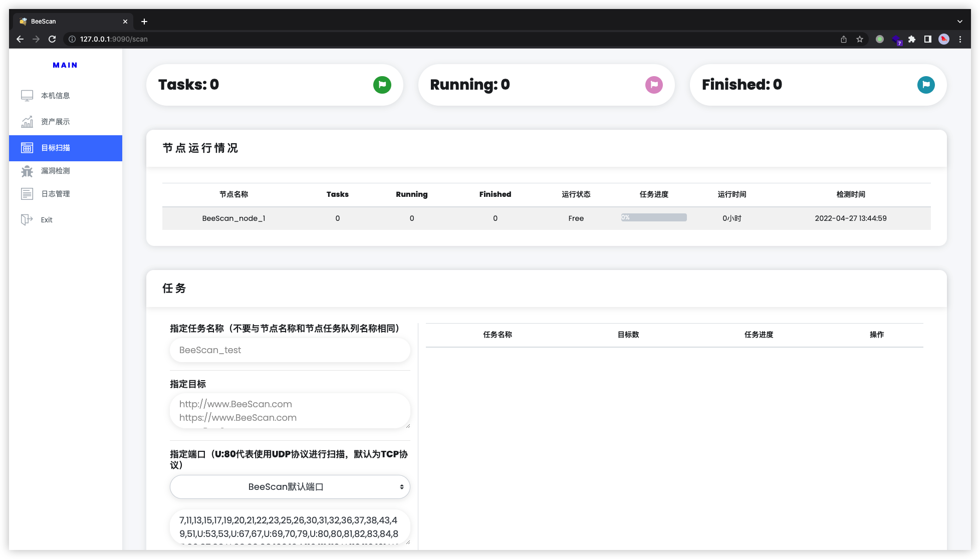
Task: Open the tab search chevron dropdown
Action: click(x=959, y=22)
